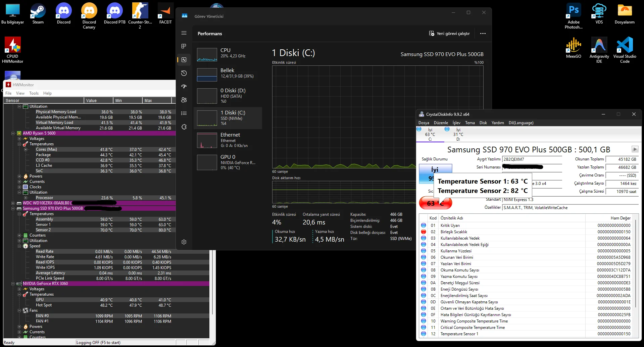Open the Dosya menu in CrystalDiskInfo
The image size is (644, 347).
point(424,123)
